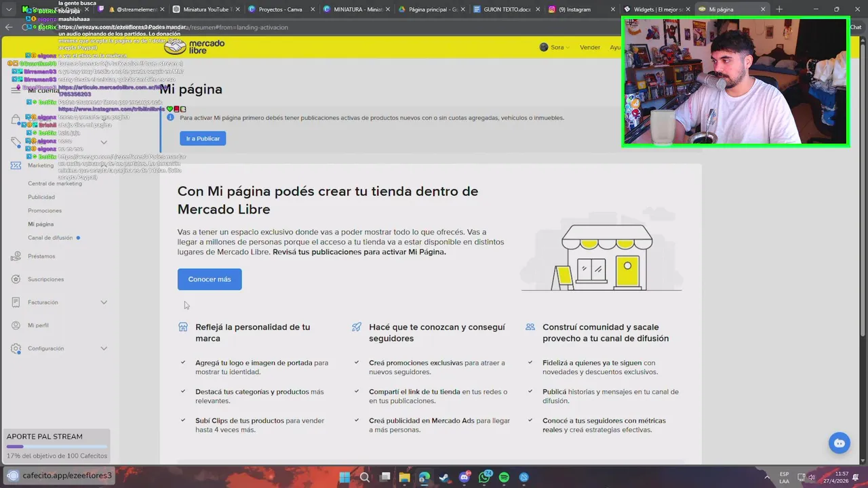Image resolution: width=868 pixels, height=488 pixels.
Task: Open Préstamos in the sidebar
Action: (x=41, y=256)
